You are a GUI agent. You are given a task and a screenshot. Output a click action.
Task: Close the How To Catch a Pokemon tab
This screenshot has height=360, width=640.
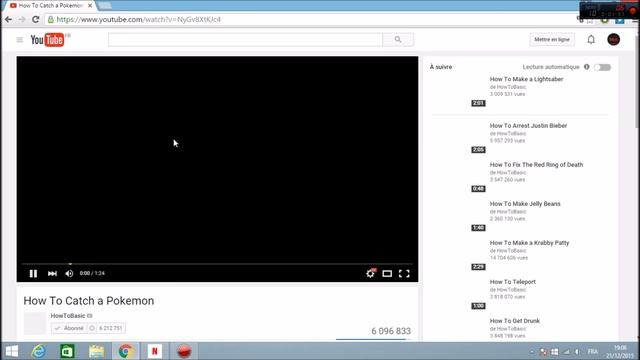[x=90, y=6]
